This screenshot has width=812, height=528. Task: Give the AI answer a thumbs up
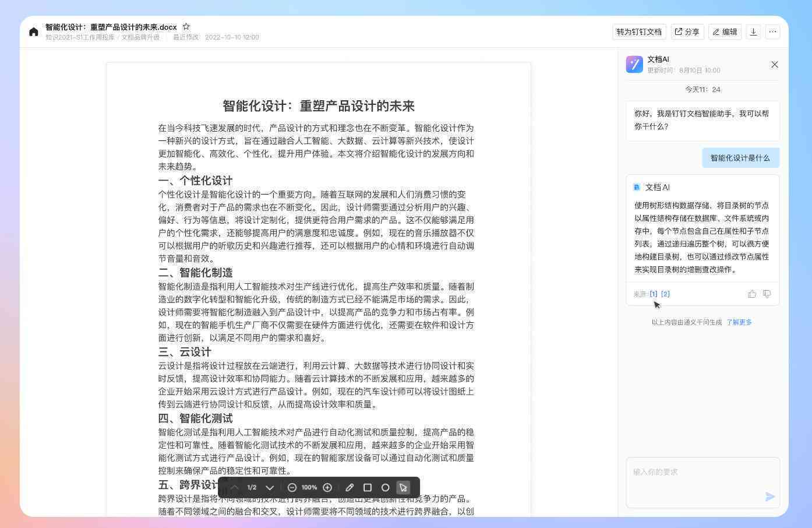tap(752, 294)
